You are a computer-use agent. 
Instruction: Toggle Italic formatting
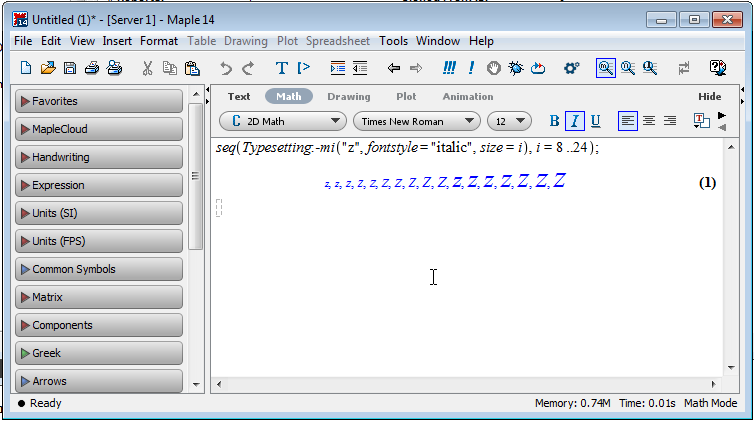click(x=575, y=121)
